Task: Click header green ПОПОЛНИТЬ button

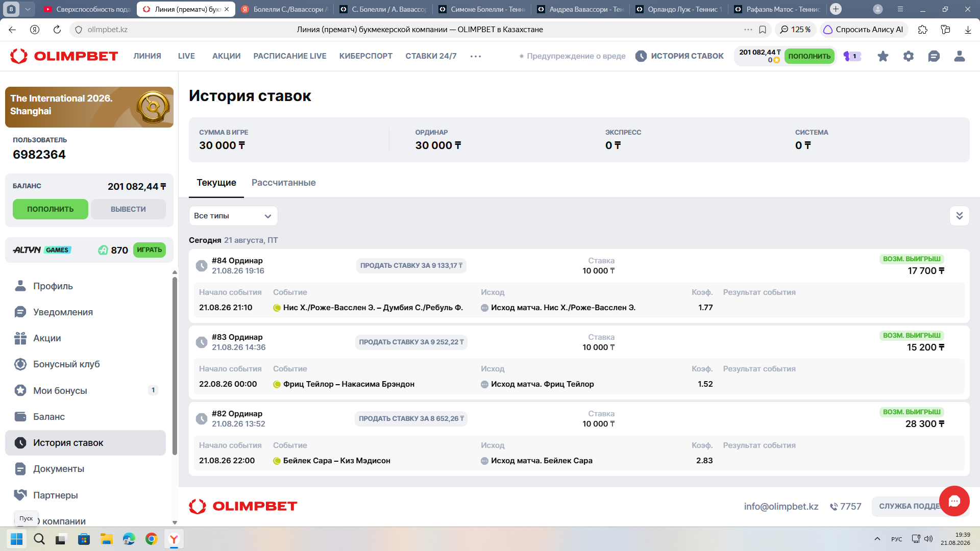Action: point(810,56)
